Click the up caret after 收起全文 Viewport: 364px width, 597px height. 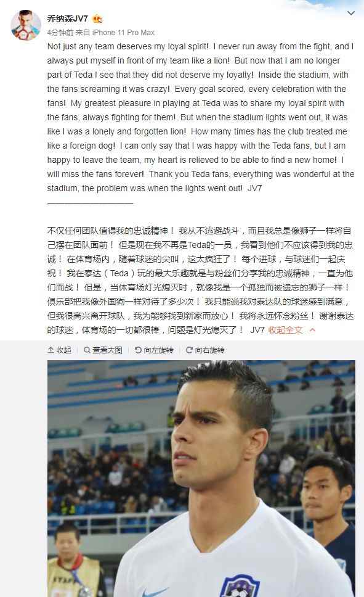(312, 330)
